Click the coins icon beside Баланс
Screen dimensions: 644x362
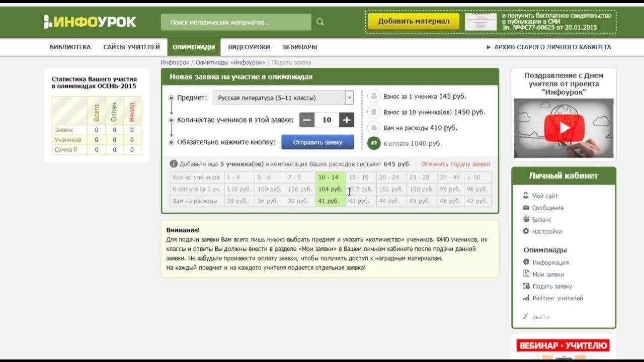(526, 219)
